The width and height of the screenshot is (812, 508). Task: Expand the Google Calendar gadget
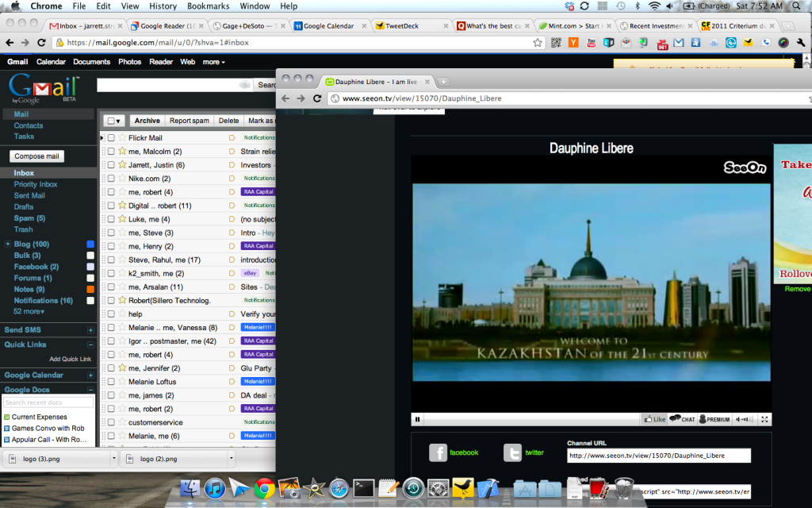coord(90,375)
